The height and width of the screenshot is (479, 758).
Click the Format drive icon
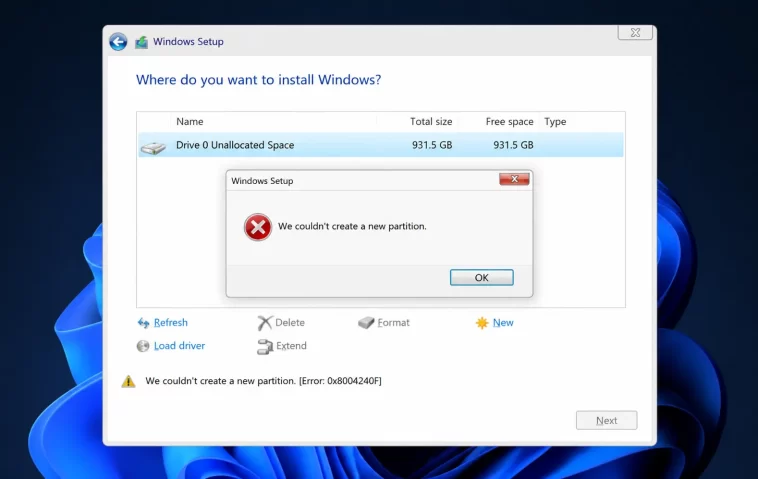pyautogui.click(x=366, y=322)
